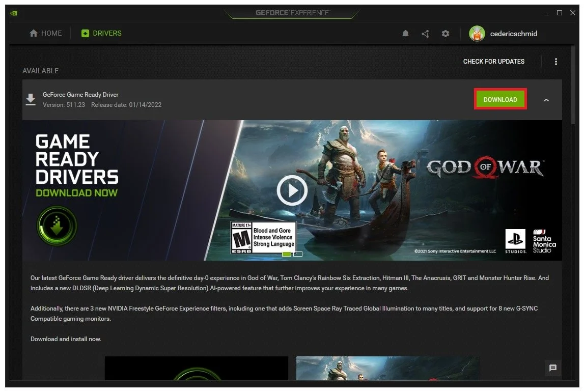584x392 pixels.
Task: Collapse the driver details chevron
Action: pyautogui.click(x=546, y=100)
